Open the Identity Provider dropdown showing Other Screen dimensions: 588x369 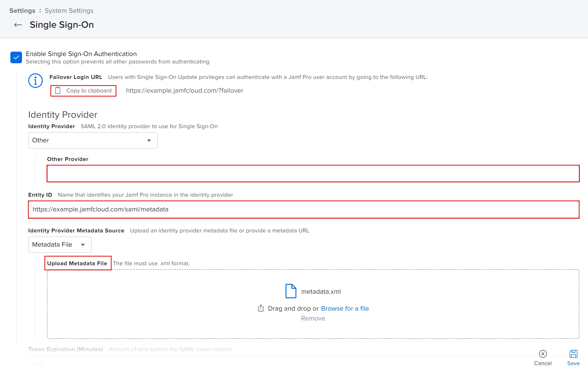pos(92,140)
